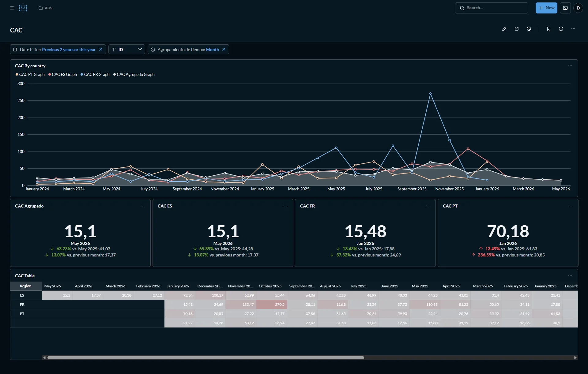Open CAC PT card menu
Image resolution: width=588 pixels, height=374 pixels.
(571, 206)
